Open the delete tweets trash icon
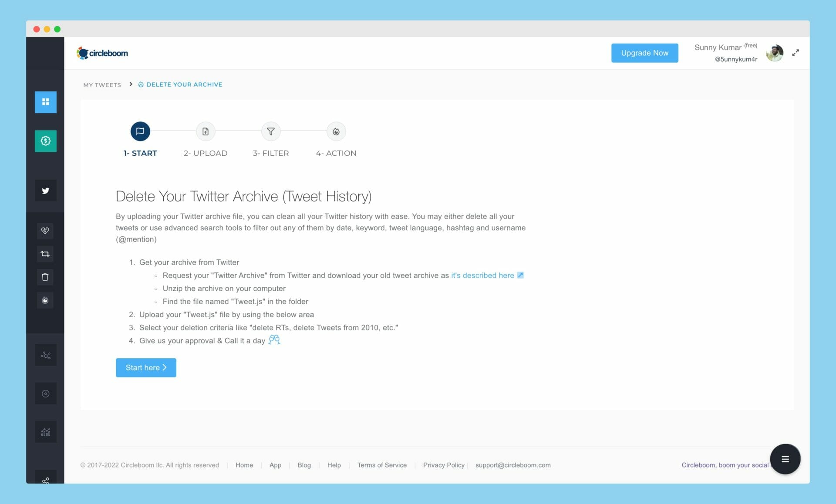Screen dimensions: 836x504 pyautogui.click(x=45, y=277)
